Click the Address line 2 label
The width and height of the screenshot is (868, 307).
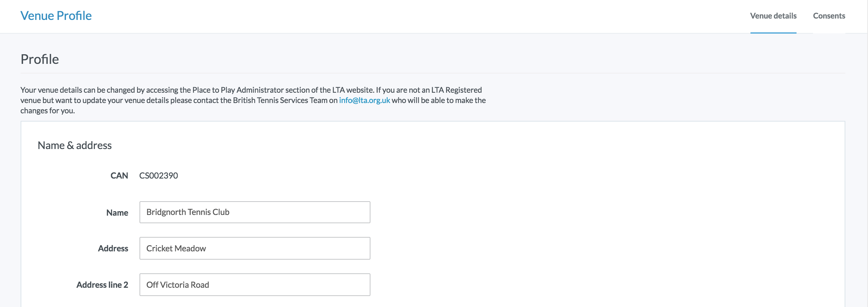point(102,285)
